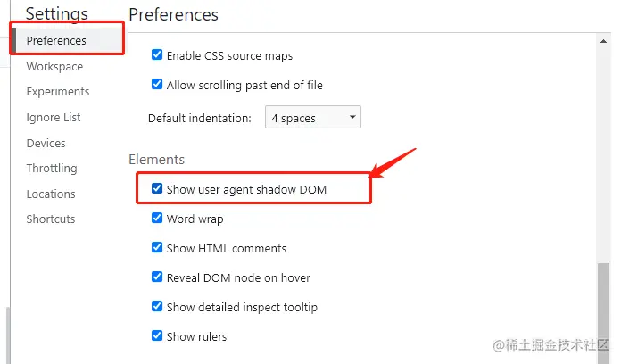The width and height of the screenshot is (621, 364).
Task: Disable Show user agent shadow DOM
Action: click(157, 188)
